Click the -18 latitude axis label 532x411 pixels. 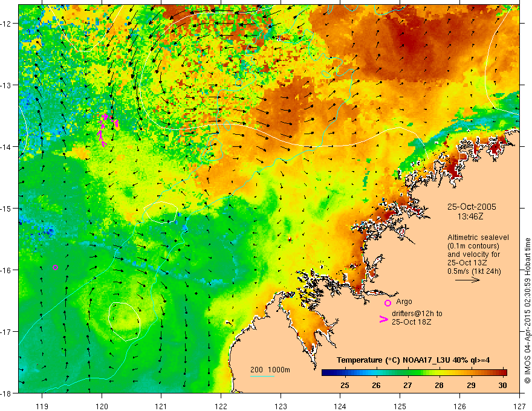(5, 393)
